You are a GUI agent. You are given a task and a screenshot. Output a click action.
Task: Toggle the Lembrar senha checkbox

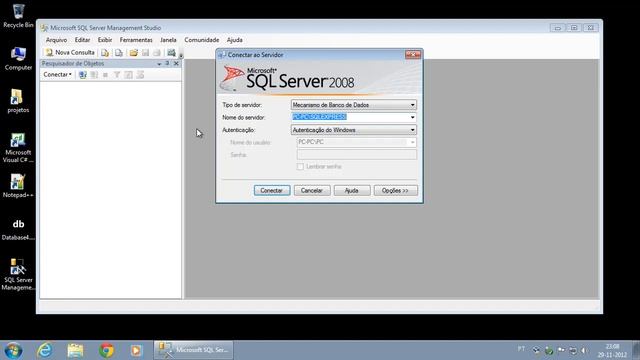pyautogui.click(x=300, y=167)
